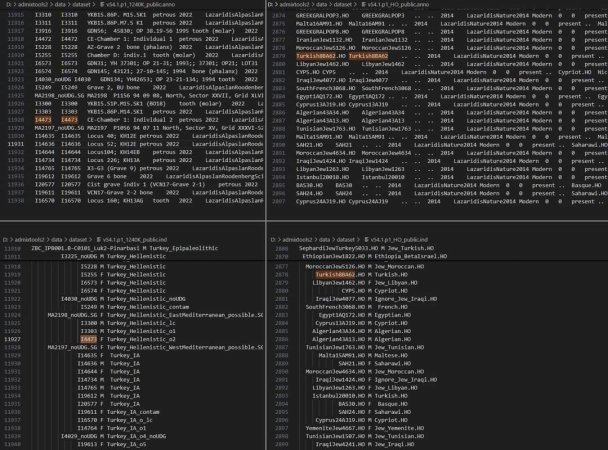Click line number 11931 in the 1240K anno pane
This screenshot has width=608, height=450.
(16, 144)
